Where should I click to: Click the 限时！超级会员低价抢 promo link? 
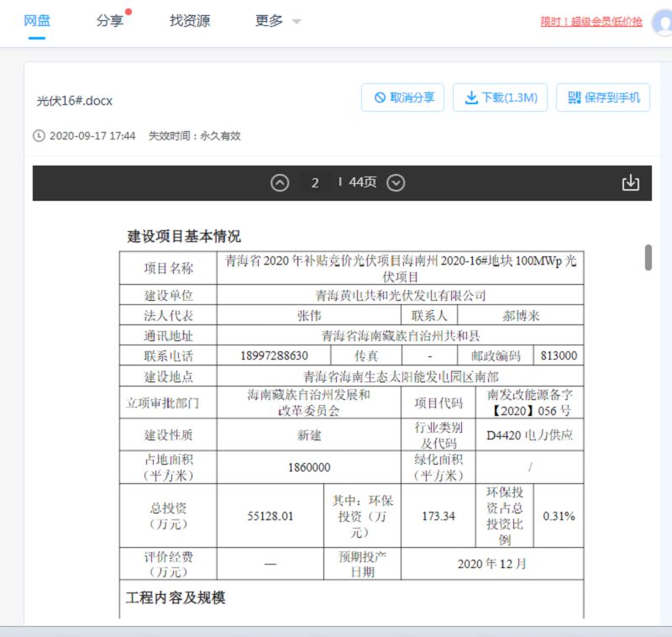(592, 22)
